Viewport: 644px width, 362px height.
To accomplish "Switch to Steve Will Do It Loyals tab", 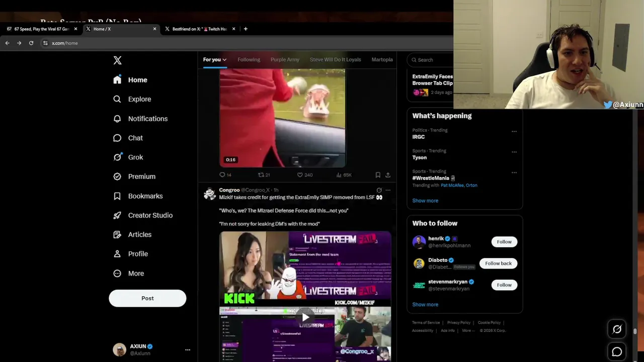I will 335,60.
